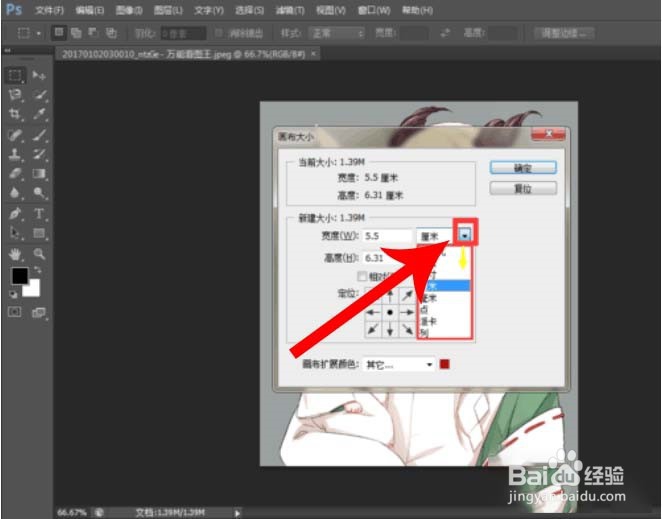662x519 pixels.
Task: Select the Hand tool
Action: 15,254
